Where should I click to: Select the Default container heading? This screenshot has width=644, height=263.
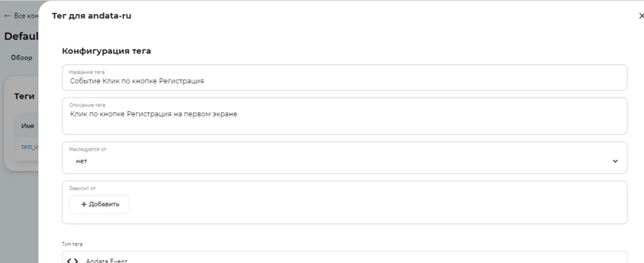click(21, 36)
